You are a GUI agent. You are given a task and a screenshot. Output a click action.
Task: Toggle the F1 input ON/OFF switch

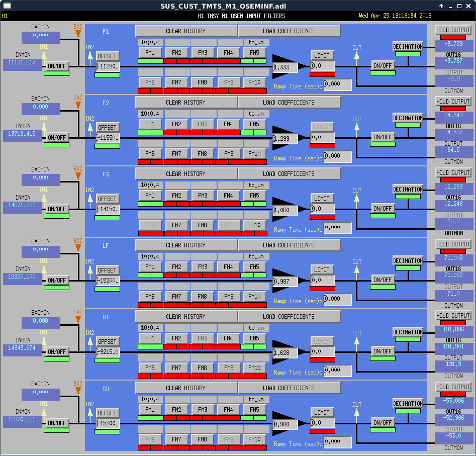pos(57,66)
